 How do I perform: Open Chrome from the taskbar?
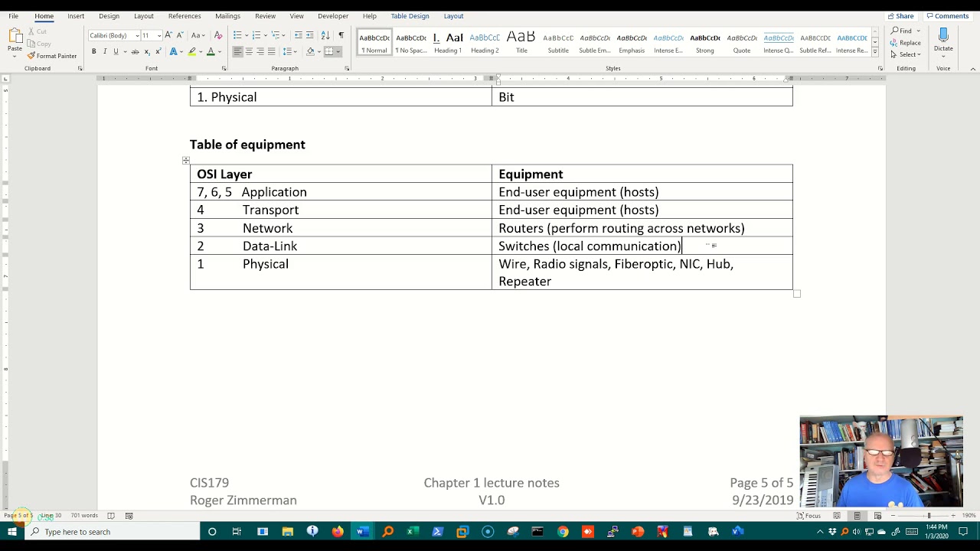(x=563, y=532)
